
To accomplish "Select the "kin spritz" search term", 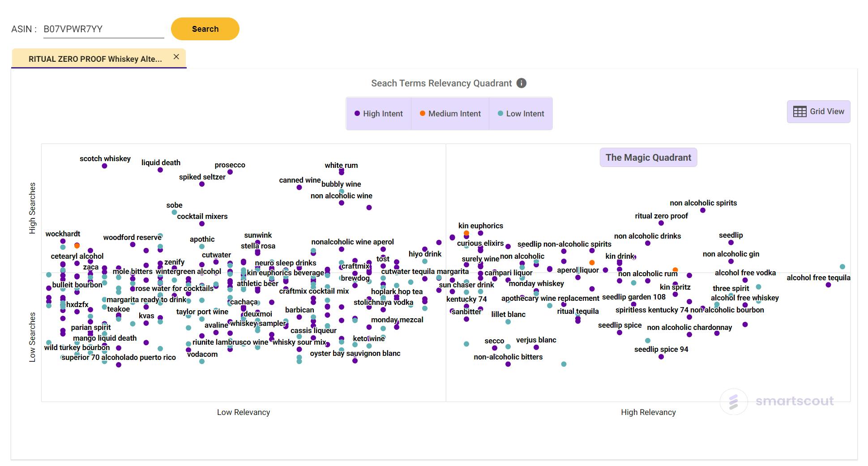I will (675, 287).
